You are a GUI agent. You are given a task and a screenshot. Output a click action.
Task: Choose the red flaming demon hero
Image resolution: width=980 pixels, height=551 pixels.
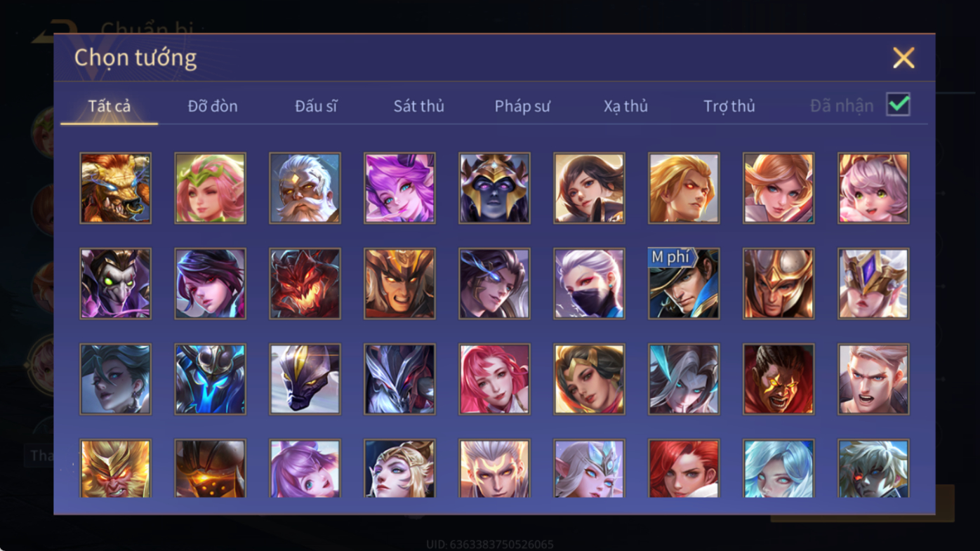[305, 284]
